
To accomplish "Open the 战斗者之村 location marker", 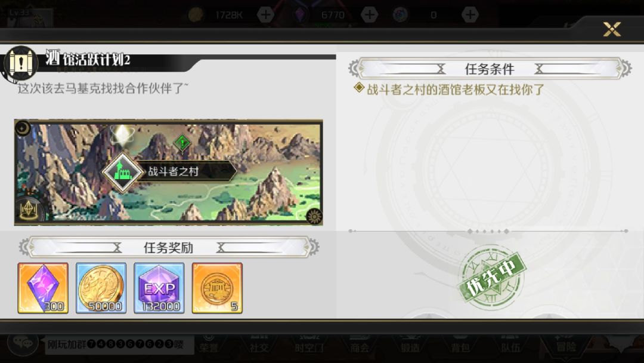I will pos(169,171).
